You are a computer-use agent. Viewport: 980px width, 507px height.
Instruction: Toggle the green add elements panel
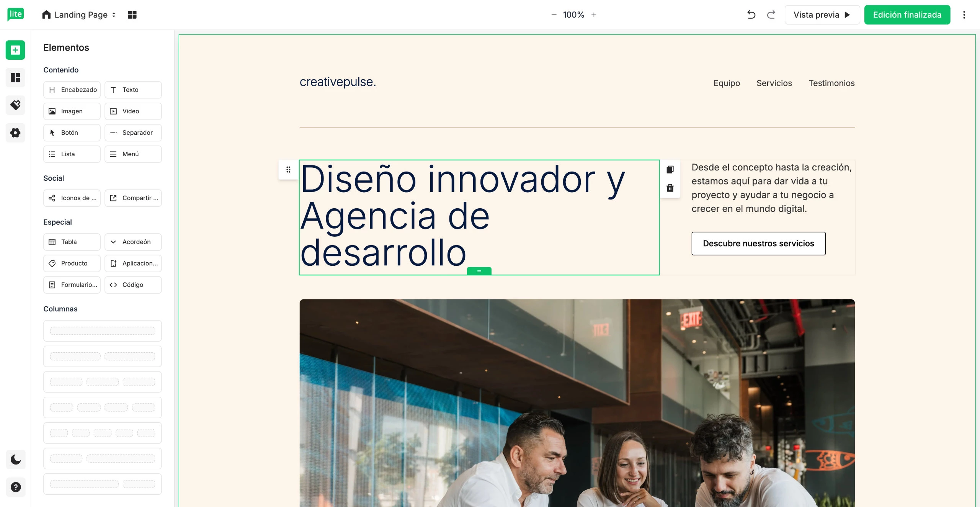pos(15,50)
